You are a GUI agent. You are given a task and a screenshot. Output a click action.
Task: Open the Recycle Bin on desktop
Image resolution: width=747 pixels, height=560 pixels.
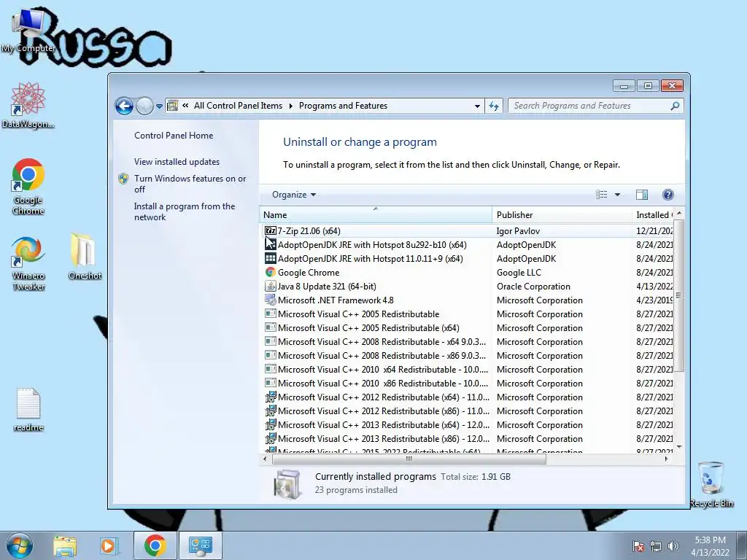[x=711, y=485]
